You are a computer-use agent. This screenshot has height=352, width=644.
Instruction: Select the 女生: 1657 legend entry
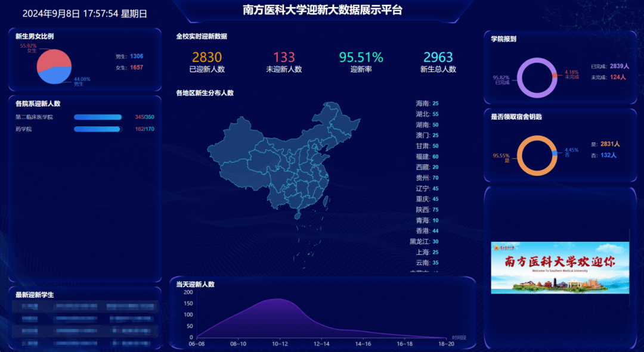pos(129,68)
